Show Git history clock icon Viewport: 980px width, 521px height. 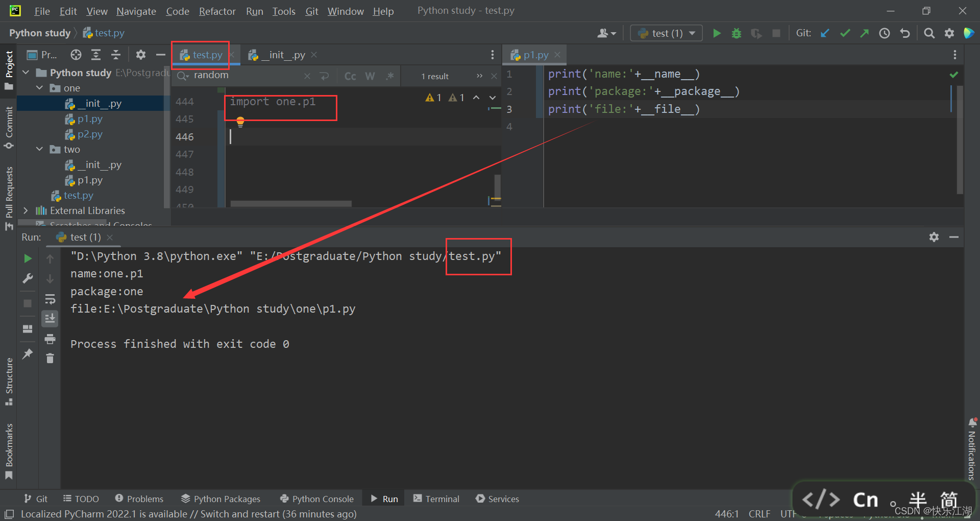coord(885,33)
